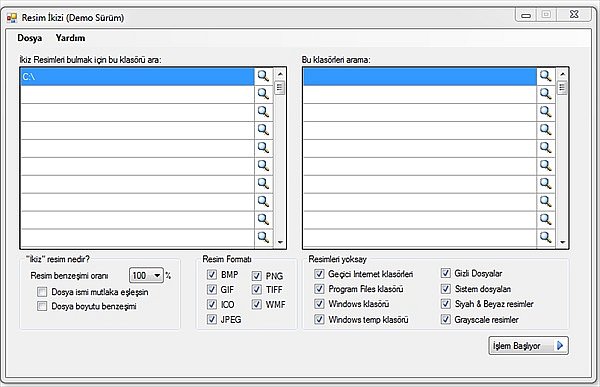Click the search folders list's scroll-down arrow
The height and width of the screenshot is (387, 600).
(280, 242)
